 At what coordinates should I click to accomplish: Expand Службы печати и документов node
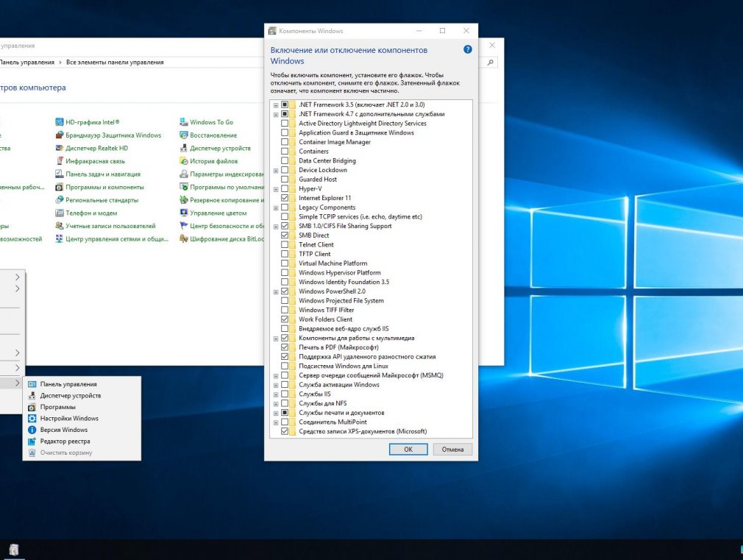tap(276, 413)
